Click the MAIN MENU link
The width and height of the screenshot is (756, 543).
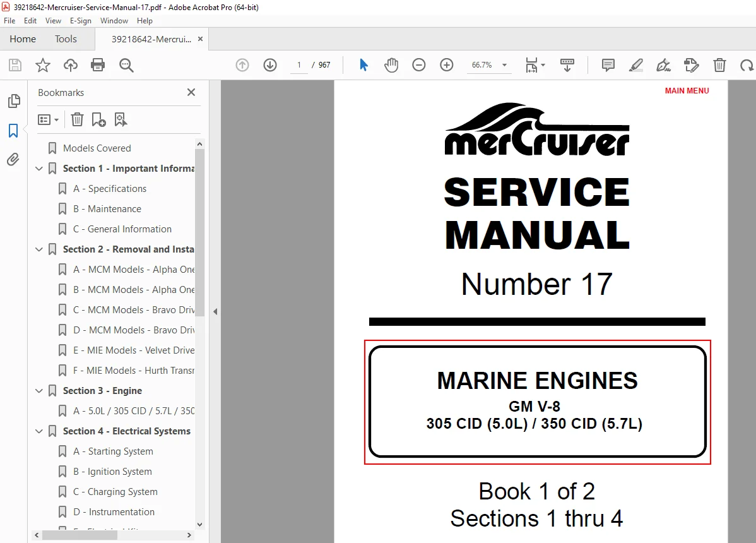tap(687, 91)
